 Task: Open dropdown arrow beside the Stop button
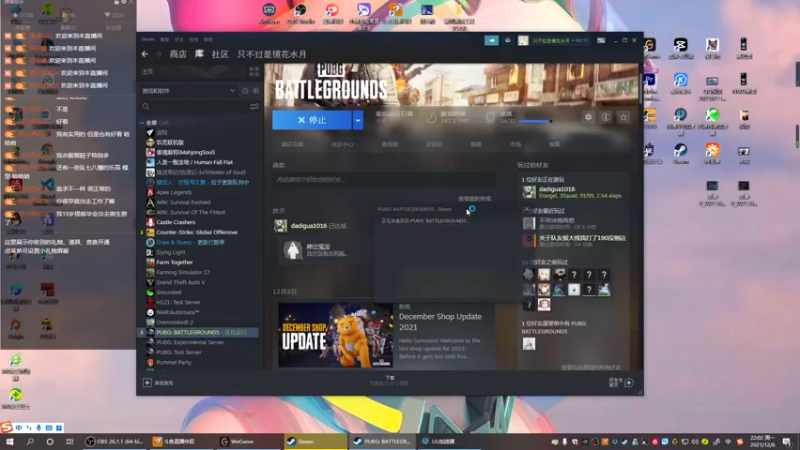[358, 120]
